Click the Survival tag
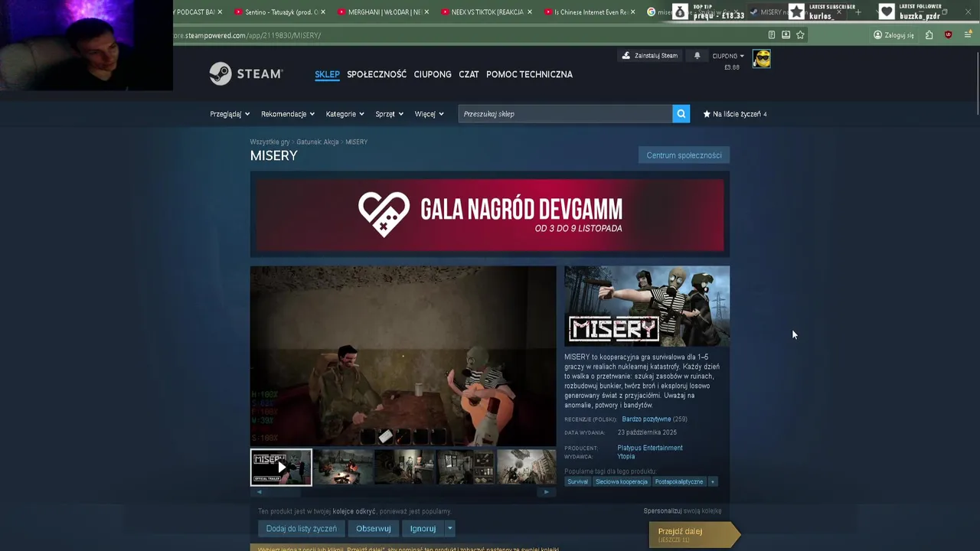980x551 pixels. click(x=578, y=481)
